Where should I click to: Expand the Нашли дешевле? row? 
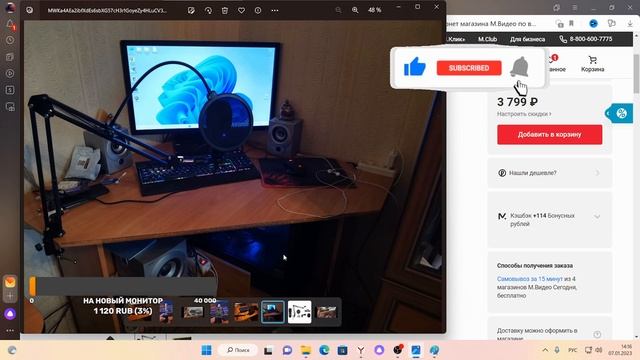pyautogui.click(x=549, y=173)
